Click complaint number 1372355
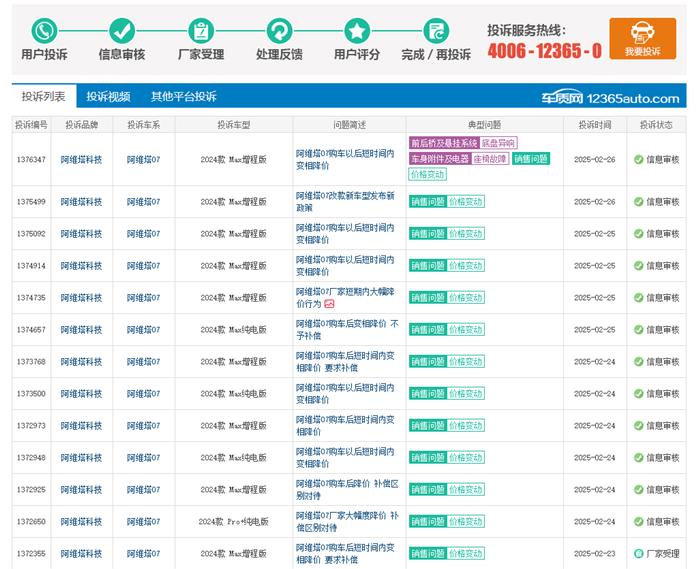 click(31, 553)
